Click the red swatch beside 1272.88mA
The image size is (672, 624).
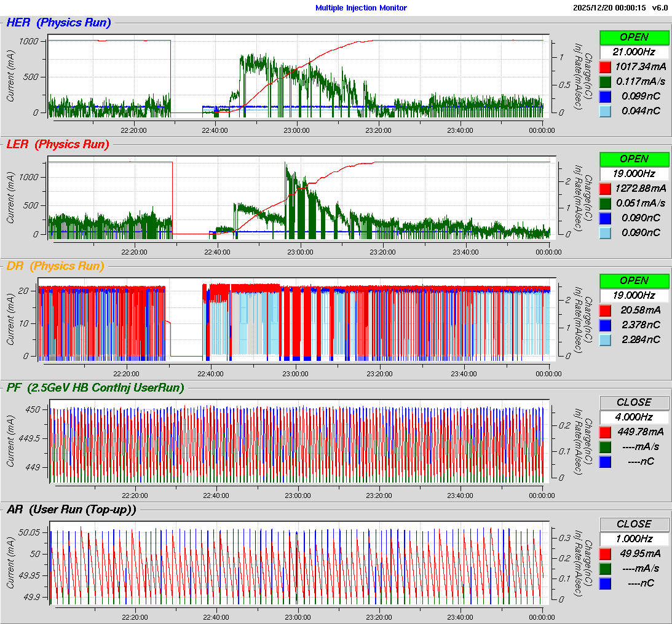[606, 188]
